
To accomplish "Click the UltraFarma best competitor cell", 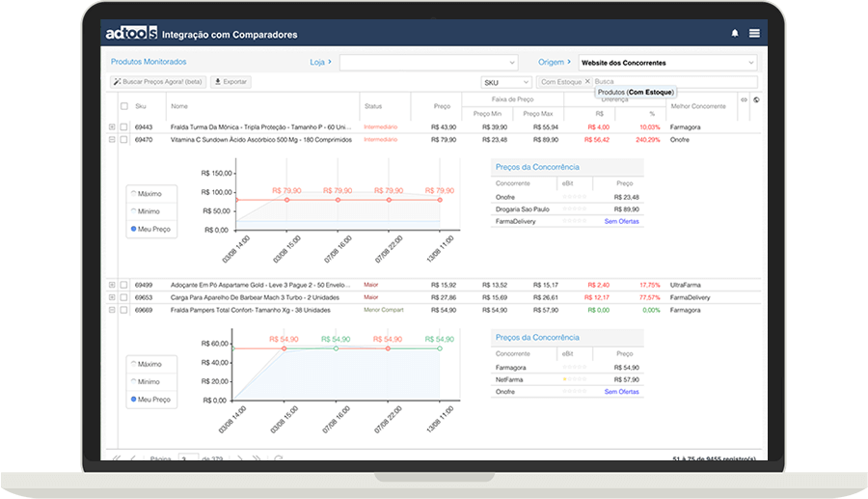I will click(x=686, y=285).
